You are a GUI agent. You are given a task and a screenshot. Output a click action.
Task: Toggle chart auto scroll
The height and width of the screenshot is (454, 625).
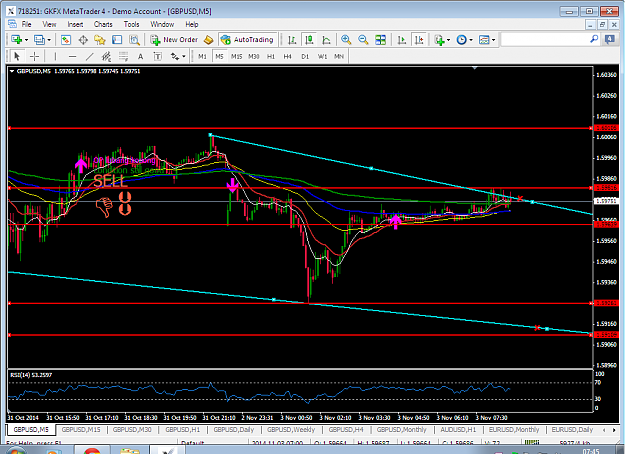point(402,40)
